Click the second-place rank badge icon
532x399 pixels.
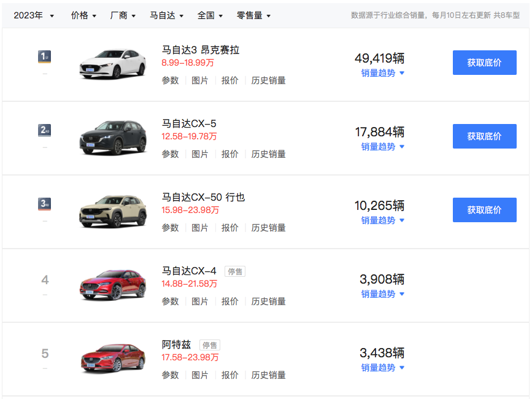pos(44,130)
